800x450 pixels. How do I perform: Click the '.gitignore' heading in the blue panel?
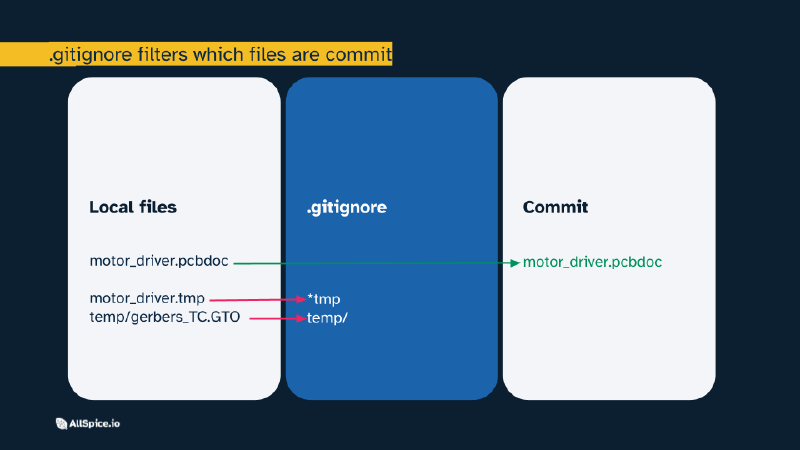click(x=346, y=208)
